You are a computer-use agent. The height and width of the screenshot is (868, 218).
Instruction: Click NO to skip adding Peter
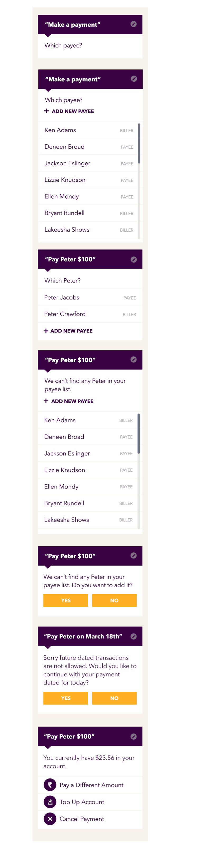click(115, 600)
